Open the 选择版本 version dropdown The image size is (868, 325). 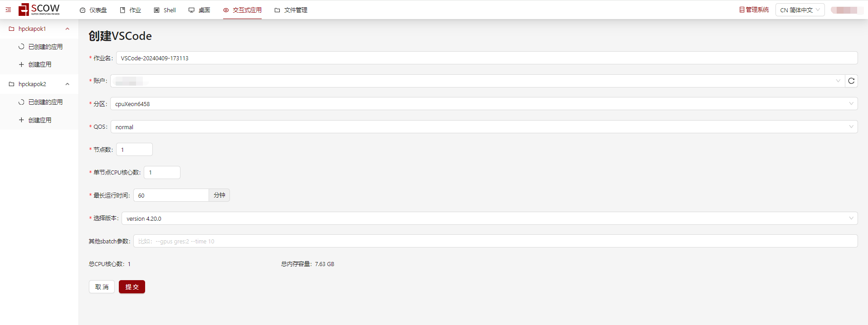click(490, 218)
